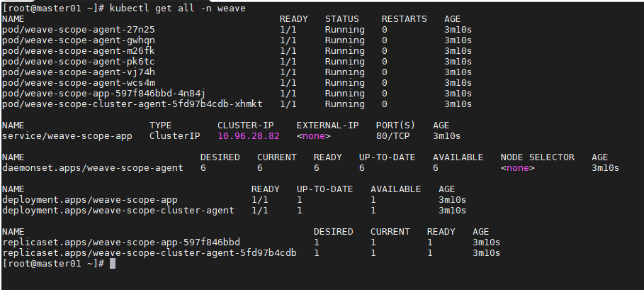Click pod/weave-scope-agent-m26fk name
This screenshot has width=644, height=290.
[x=79, y=51]
